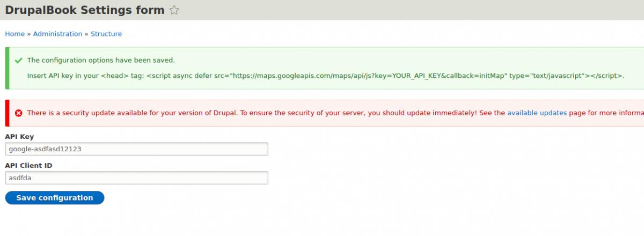Click the star shortcut icon beside the title
The width and height of the screenshot is (644, 236).
point(174,10)
